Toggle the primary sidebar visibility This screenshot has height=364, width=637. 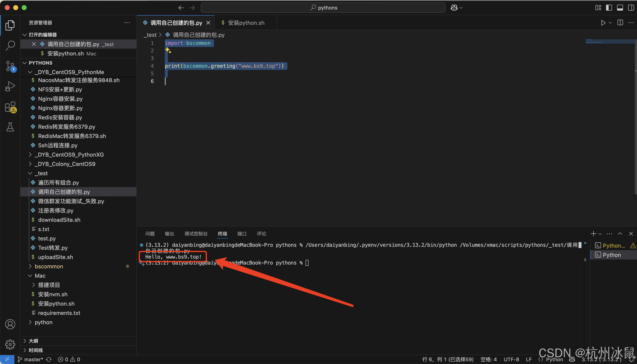tap(609, 7)
